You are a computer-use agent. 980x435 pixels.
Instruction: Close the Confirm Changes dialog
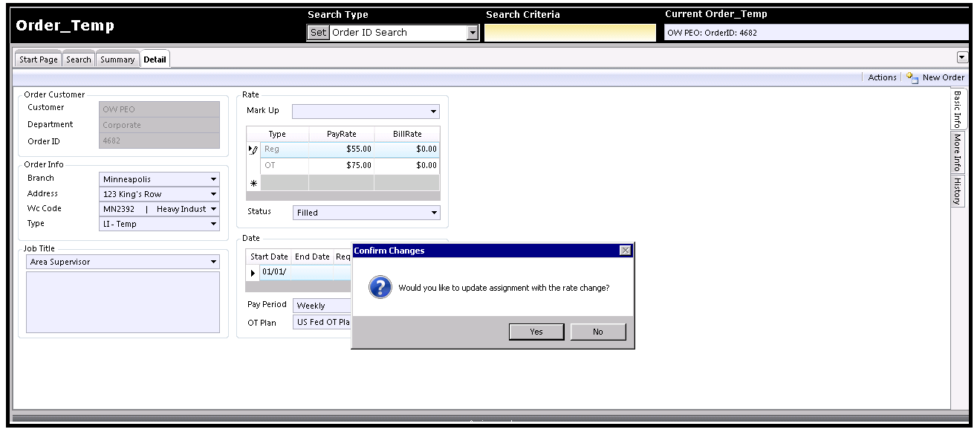point(625,251)
